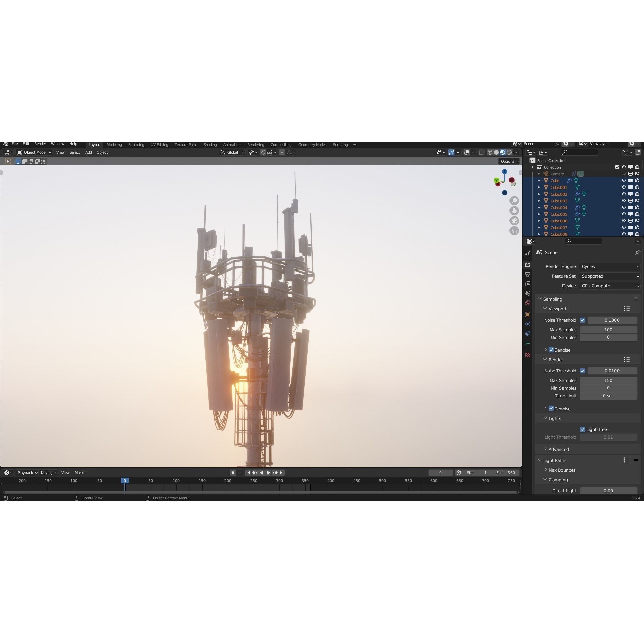Collapse the Sampling section

point(553,299)
